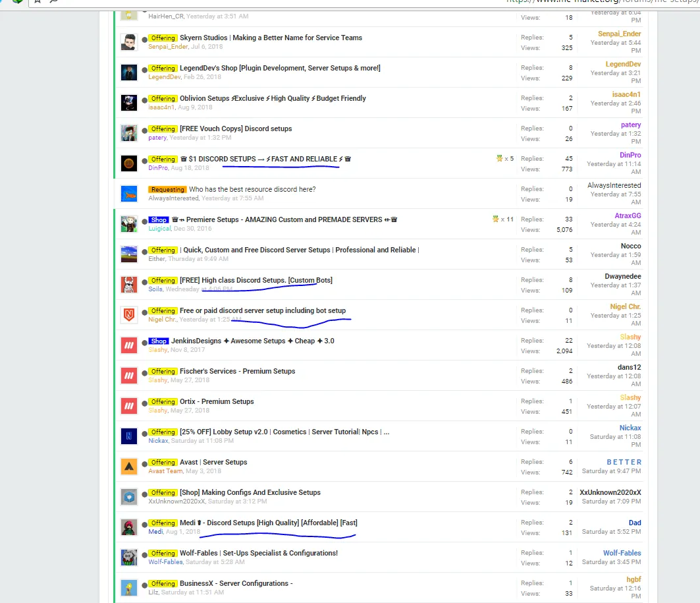Click trophy icon on Premiere Setups thread
The height and width of the screenshot is (603, 700).
(496, 219)
